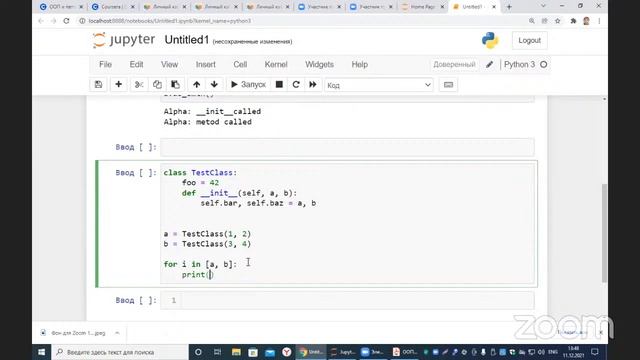Interrupt the kernel with the stop icon
Screen dimensions: 640x360
(279, 84)
